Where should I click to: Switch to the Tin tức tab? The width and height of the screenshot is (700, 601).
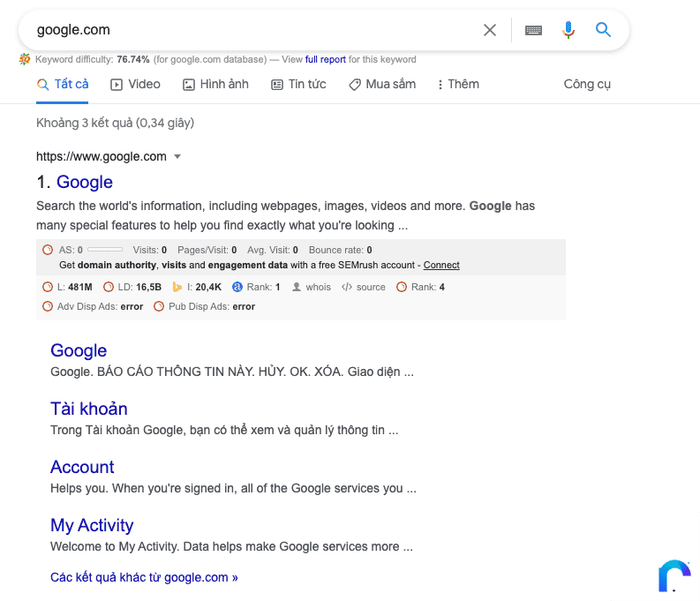(x=298, y=85)
